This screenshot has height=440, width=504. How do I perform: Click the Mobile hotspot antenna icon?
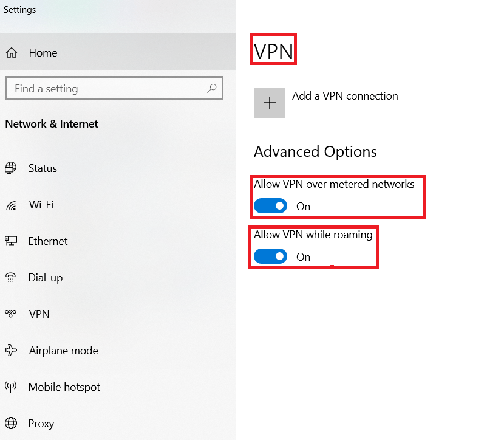11,387
